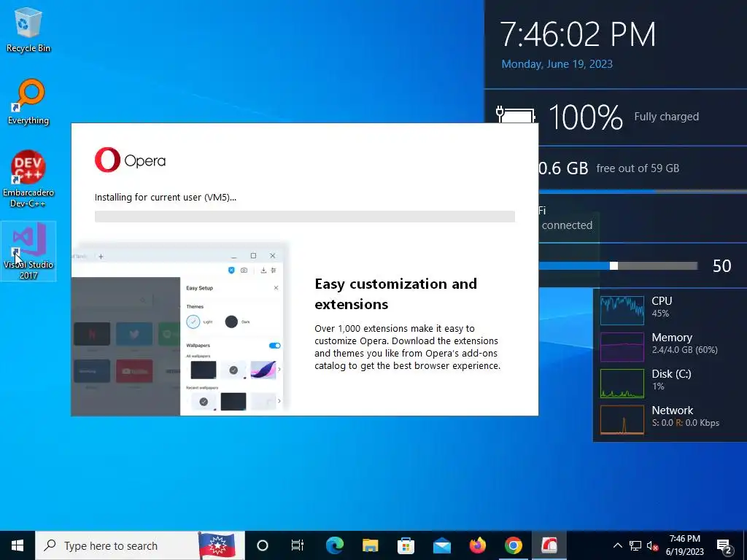This screenshot has width=747, height=560.
Task: Open the taskbar clock showing 7:46 PM
Action: point(684,545)
